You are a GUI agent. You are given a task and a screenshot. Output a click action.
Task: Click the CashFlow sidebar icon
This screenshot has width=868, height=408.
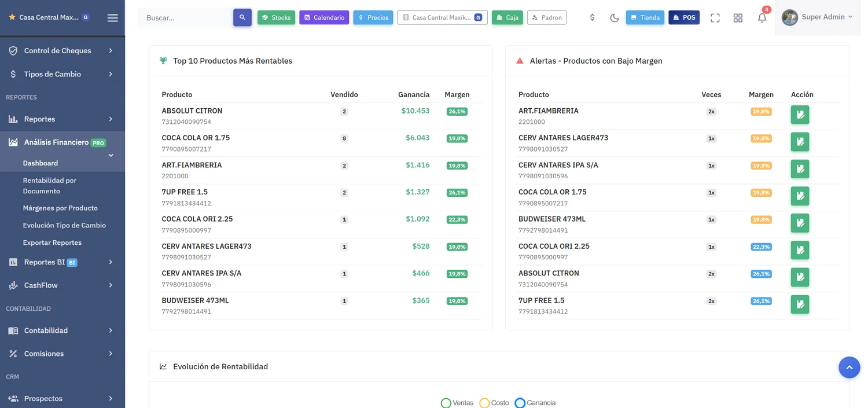point(13,285)
